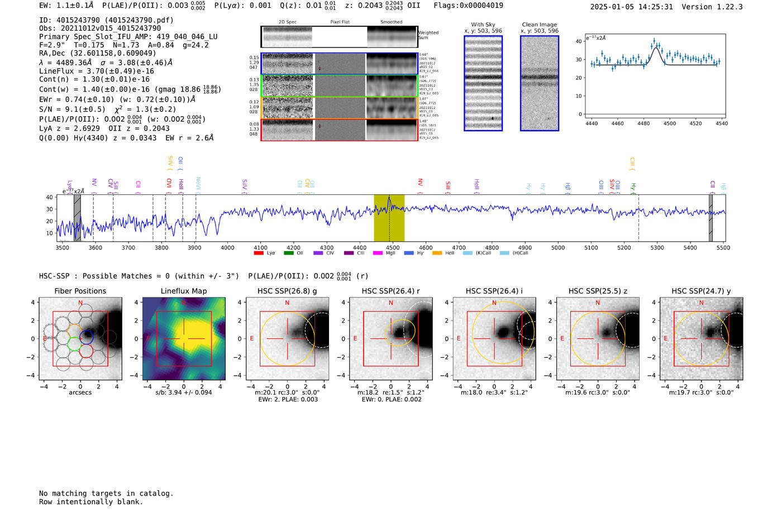782x532 pixels.
Task: Click the red OVI line label
Action: point(169,185)
